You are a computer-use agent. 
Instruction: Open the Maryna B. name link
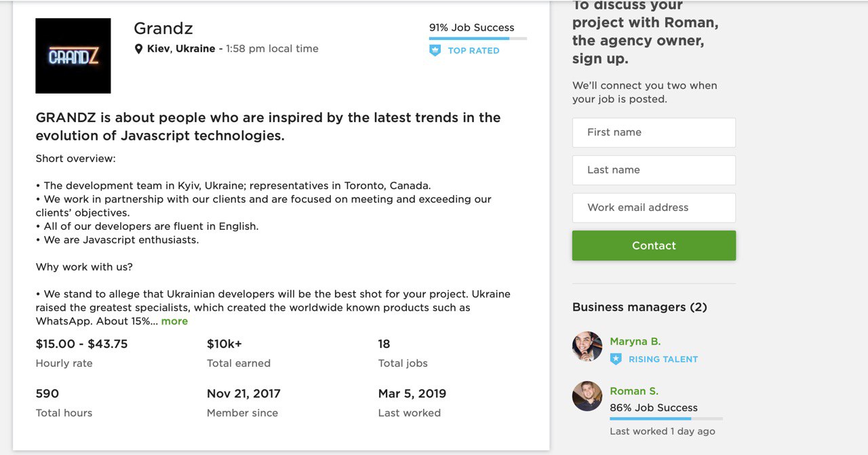click(x=635, y=342)
